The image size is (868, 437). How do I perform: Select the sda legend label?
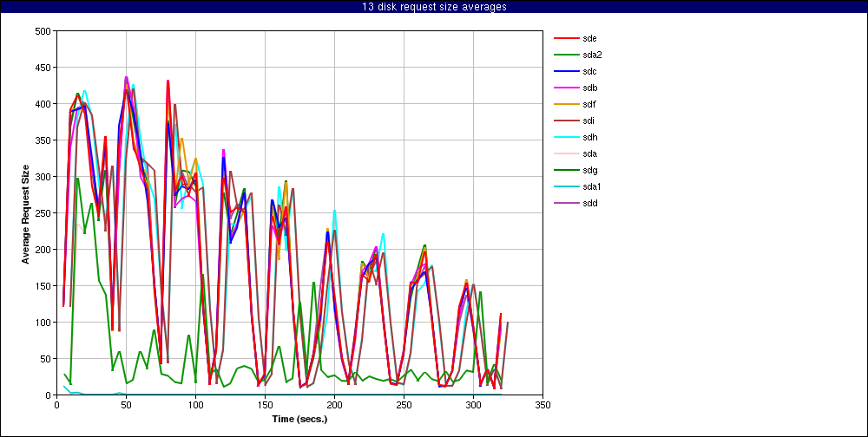(x=589, y=153)
